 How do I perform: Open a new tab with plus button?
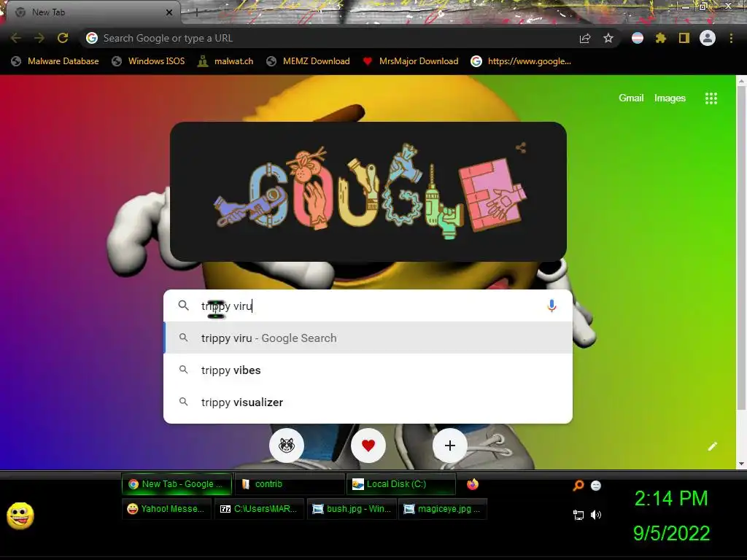[x=197, y=12]
